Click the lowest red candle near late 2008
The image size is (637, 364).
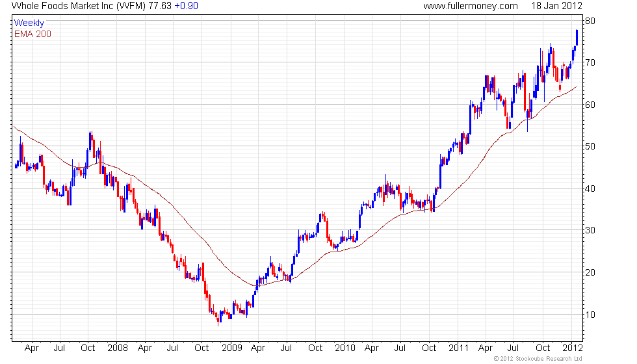(x=218, y=319)
